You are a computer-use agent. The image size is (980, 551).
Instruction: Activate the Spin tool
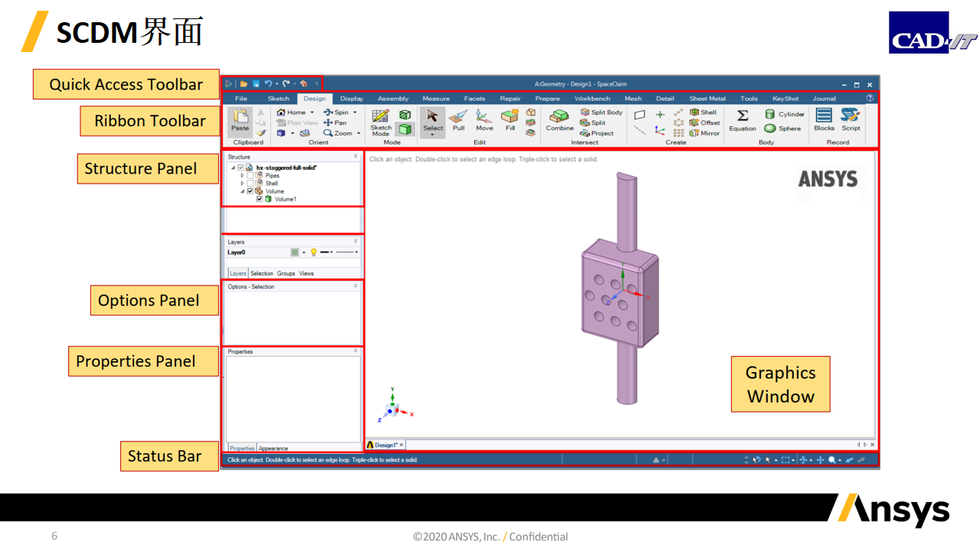click(x=335, y=112)
